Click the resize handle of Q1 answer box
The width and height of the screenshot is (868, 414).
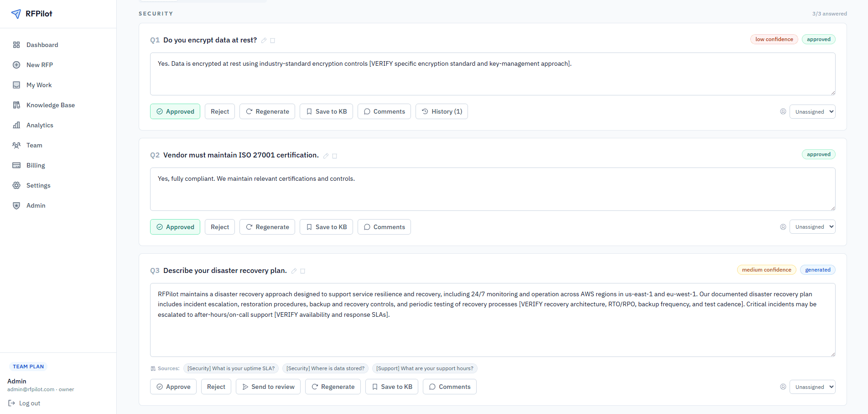pyautogui.click(x=832, y=92)
